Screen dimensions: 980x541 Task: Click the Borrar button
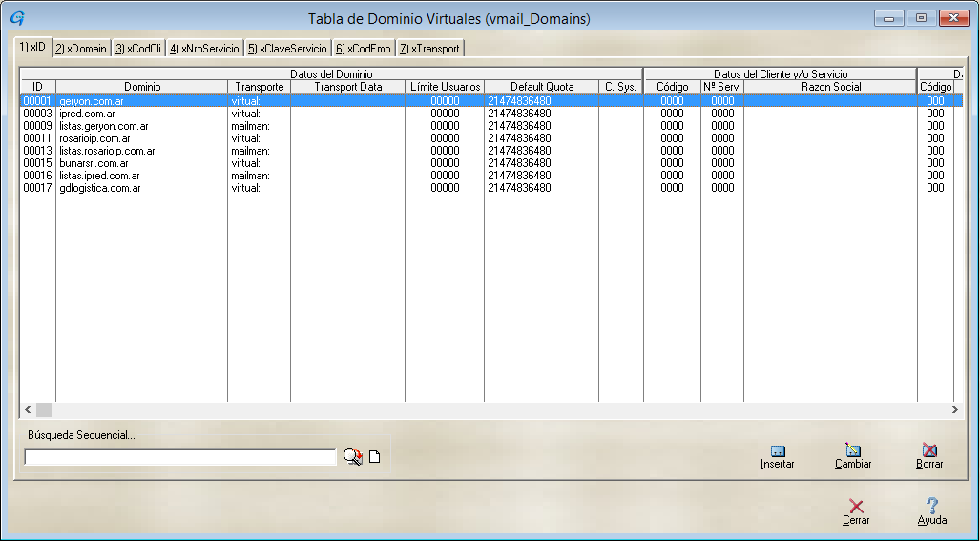(929, 457)
